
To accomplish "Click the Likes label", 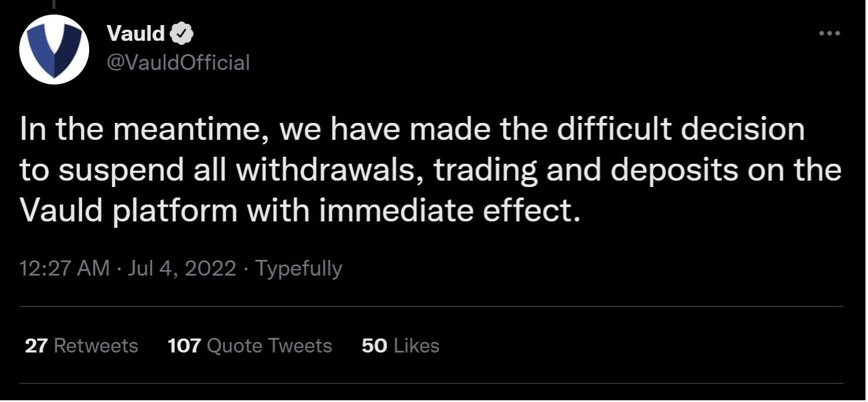I will point(416,345).
